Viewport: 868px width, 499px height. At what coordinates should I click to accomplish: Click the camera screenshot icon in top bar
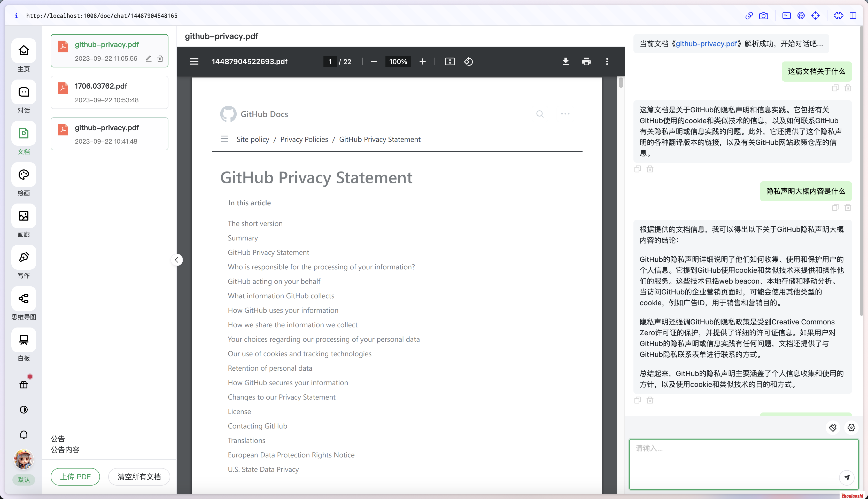tap(763, 16)
